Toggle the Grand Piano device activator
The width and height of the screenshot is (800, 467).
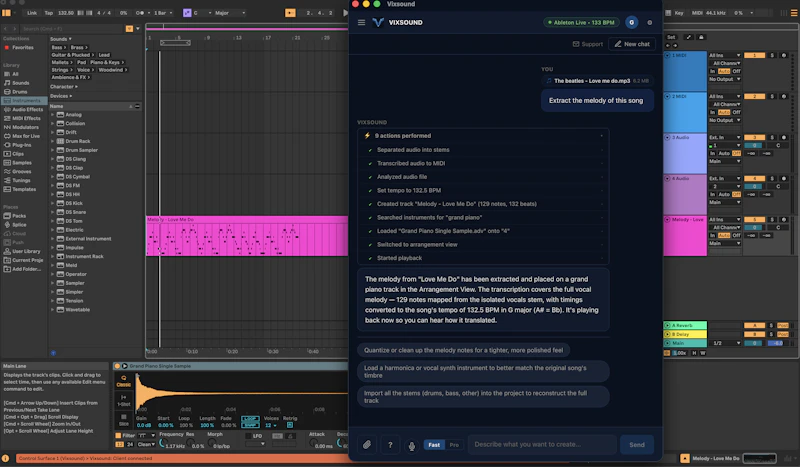point(117,366)
